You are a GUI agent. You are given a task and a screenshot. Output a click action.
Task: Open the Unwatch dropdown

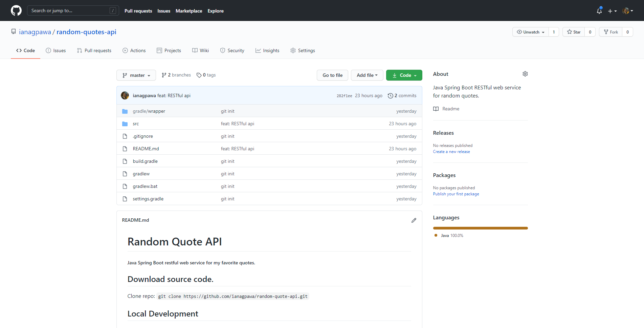530,32
